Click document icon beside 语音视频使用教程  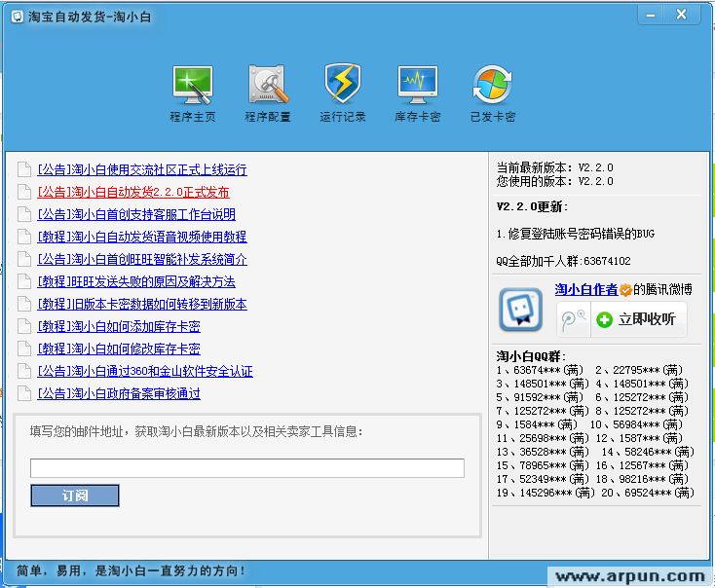pyautogui.click(x=24, y=237)
